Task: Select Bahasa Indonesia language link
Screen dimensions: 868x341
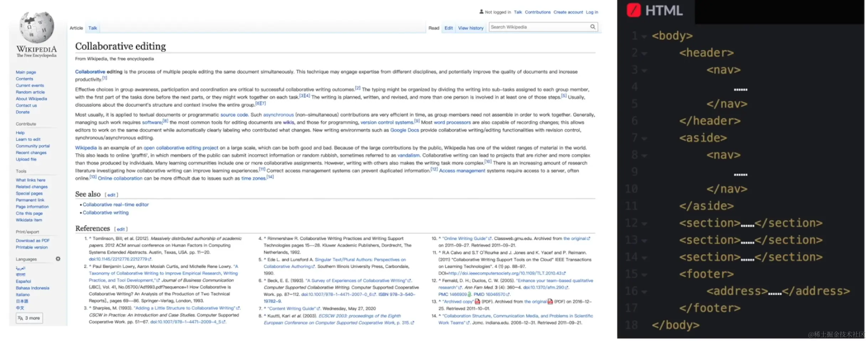Action: 32,288
